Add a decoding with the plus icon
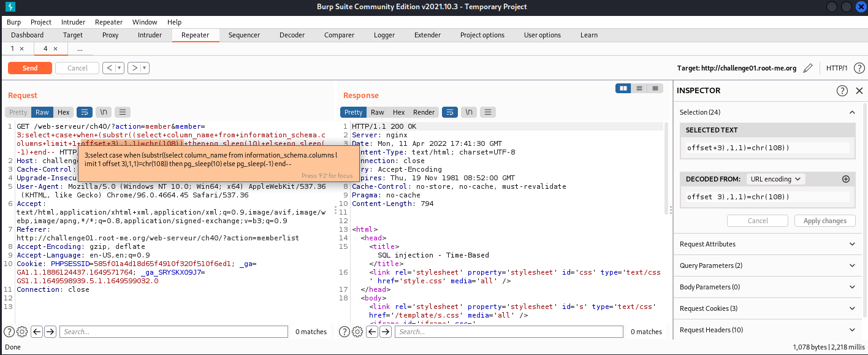868x355 pixels. (x=846, y=179)
